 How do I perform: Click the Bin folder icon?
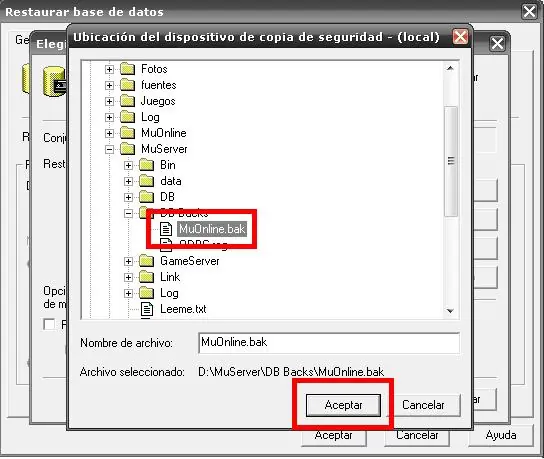(146, 165)
